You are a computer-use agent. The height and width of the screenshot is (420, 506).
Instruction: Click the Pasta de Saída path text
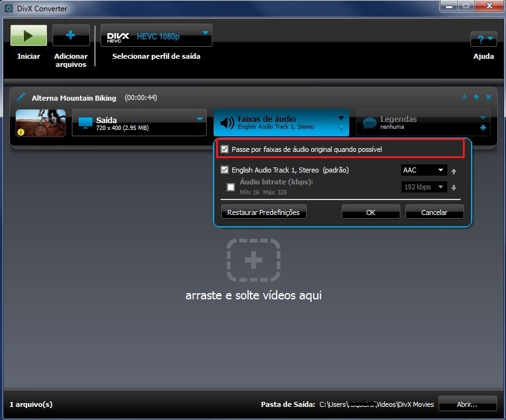(377, 404)
